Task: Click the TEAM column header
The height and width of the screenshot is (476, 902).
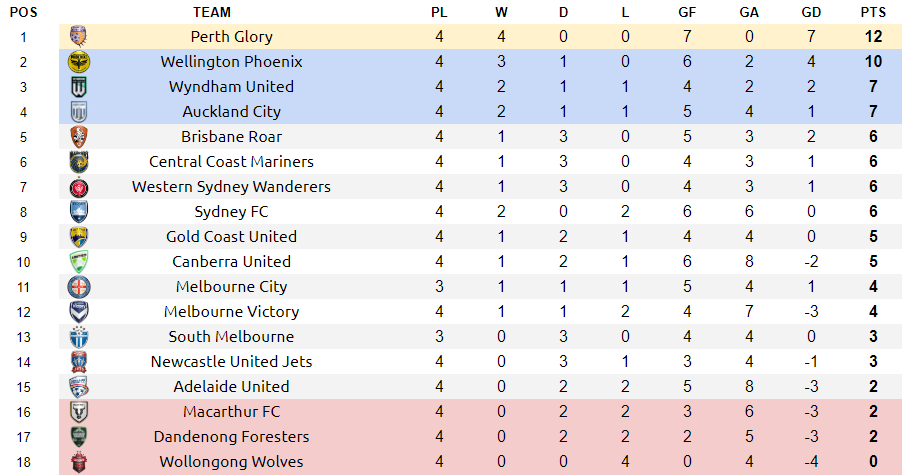Action: click(212, 12)
